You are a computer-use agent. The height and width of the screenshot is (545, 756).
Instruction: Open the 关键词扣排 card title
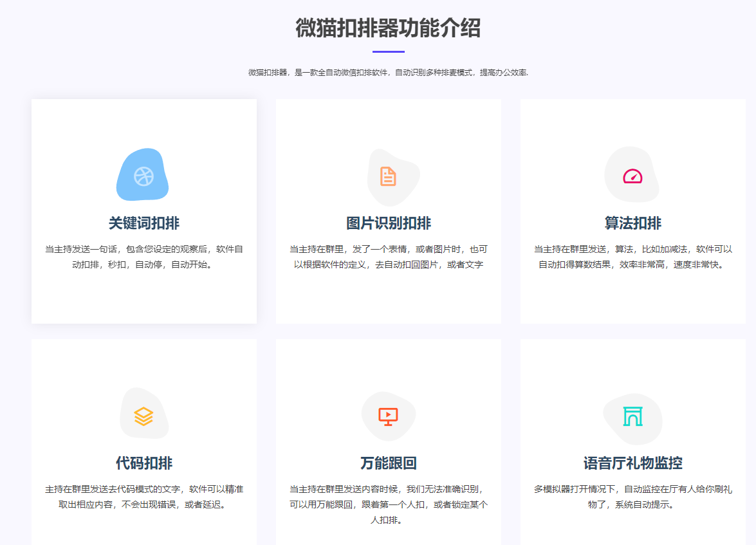coord(143,223)
